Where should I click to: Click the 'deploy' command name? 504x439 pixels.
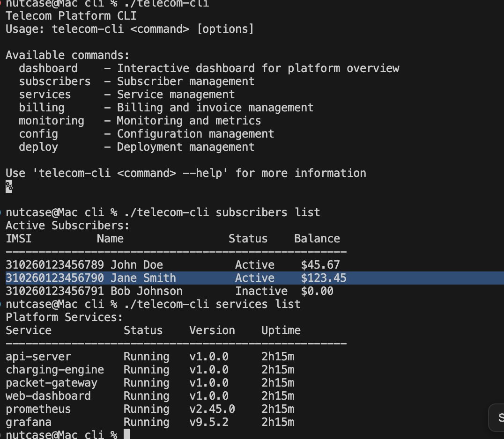(x=38, y=147)
